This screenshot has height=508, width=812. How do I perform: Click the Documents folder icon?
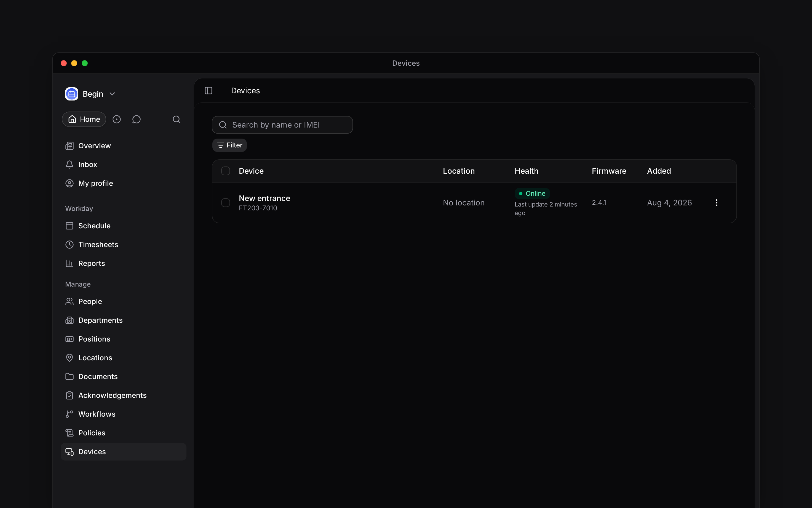coord(70,377)
